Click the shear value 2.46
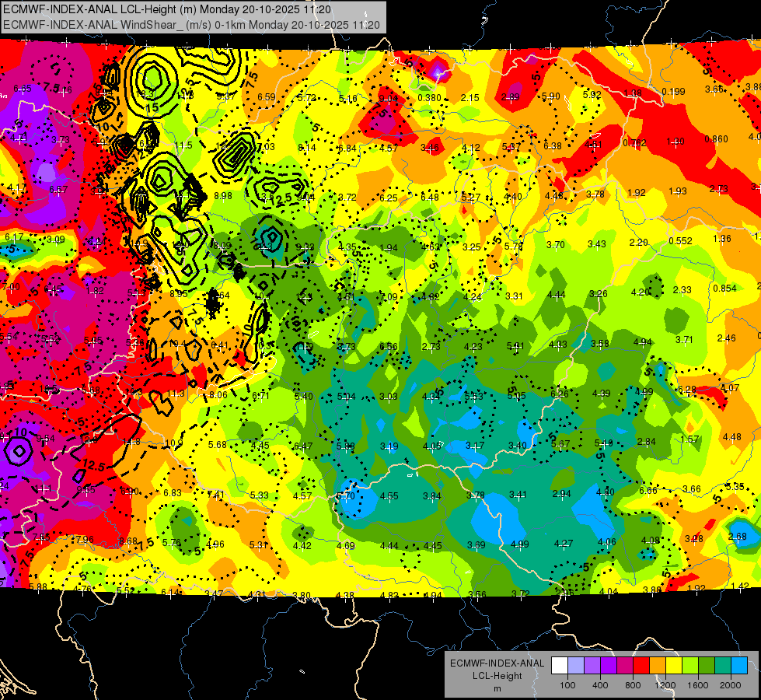This screenshot has width=761, height=700. (x=727, y=338)
